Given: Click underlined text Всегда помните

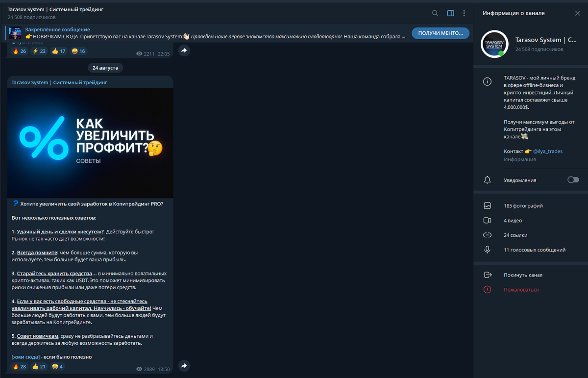Looking at the screenshot, I should click(37, 252).
